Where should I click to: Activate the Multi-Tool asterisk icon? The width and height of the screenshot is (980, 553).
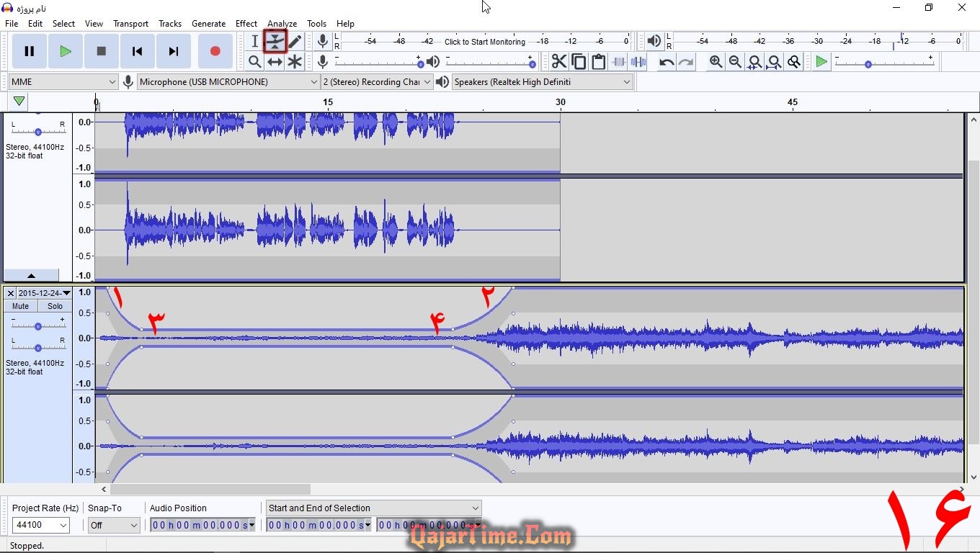pos(295,62)
